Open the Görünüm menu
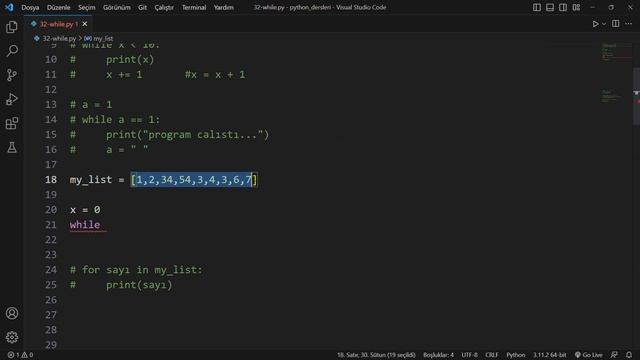The width and height of the screenshot is (640, 360). click(117, 7)
